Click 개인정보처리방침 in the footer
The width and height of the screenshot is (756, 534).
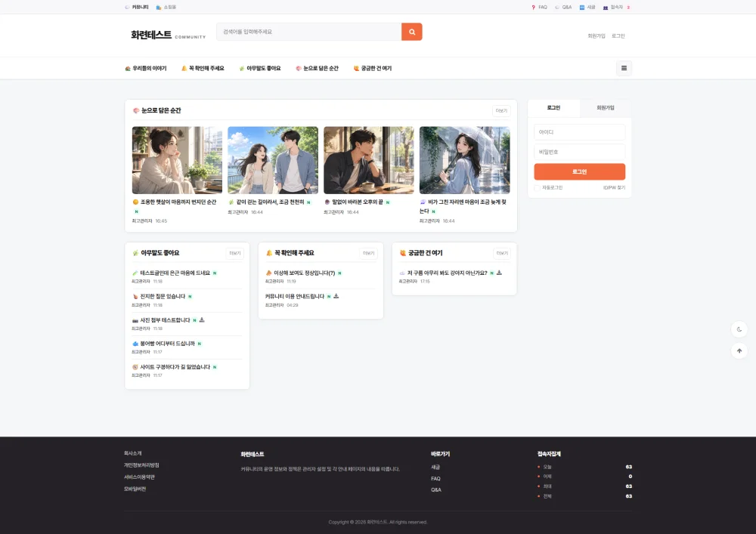pyautogui.click(x=141, y=465)
